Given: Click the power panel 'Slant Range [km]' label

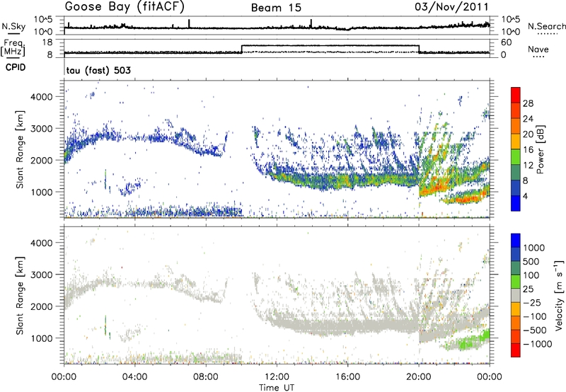Looking at the screenshot, I should pos(20,149).
